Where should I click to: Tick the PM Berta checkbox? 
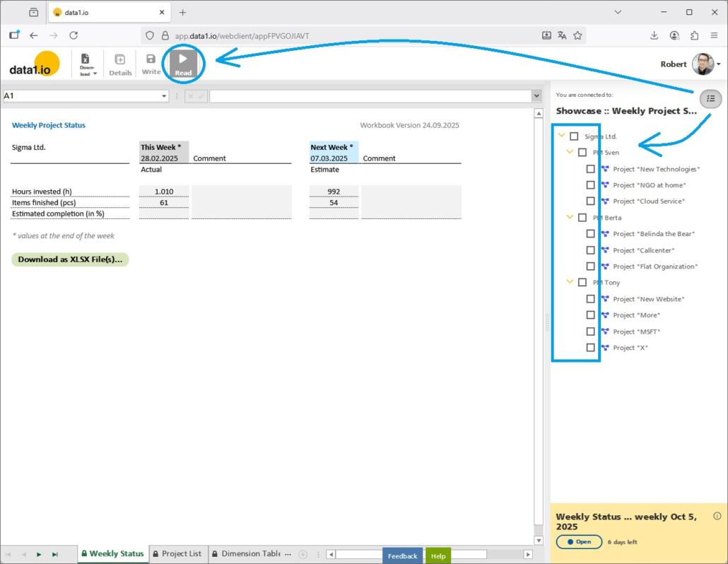pos(582,218)
